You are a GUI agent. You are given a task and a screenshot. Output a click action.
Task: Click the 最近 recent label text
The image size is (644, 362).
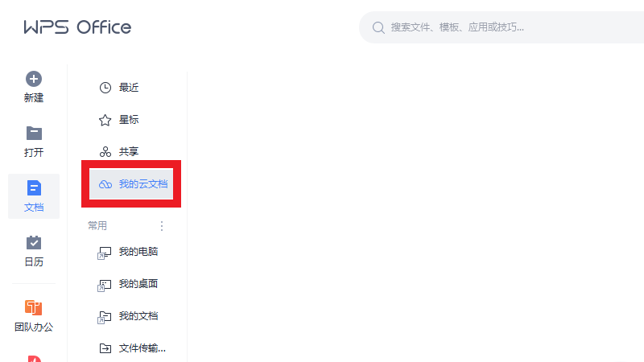(129, 88)
